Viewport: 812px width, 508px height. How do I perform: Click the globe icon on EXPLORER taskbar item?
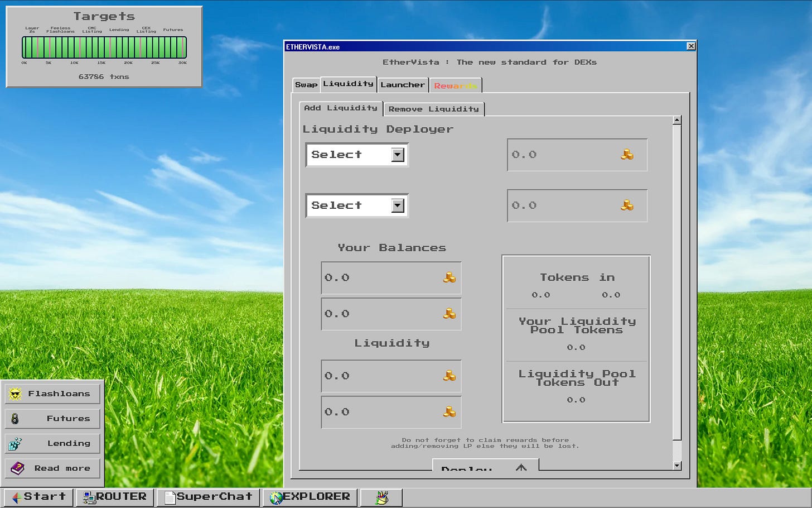coord(275,497)
